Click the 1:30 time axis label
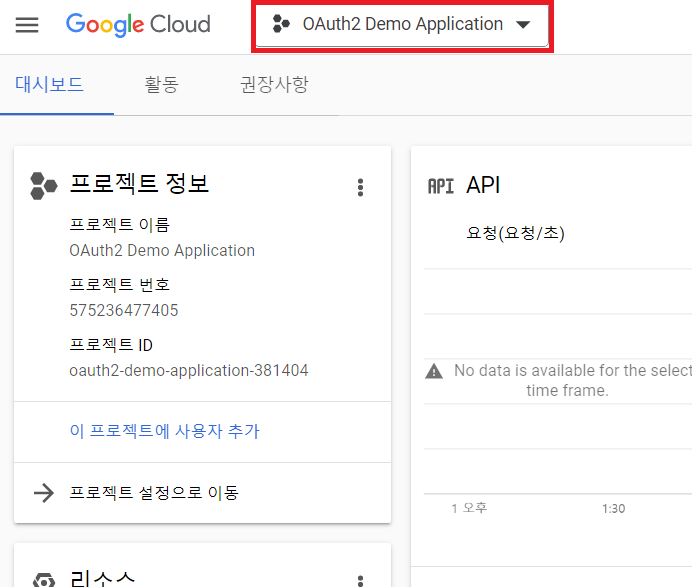 (613, 508)
